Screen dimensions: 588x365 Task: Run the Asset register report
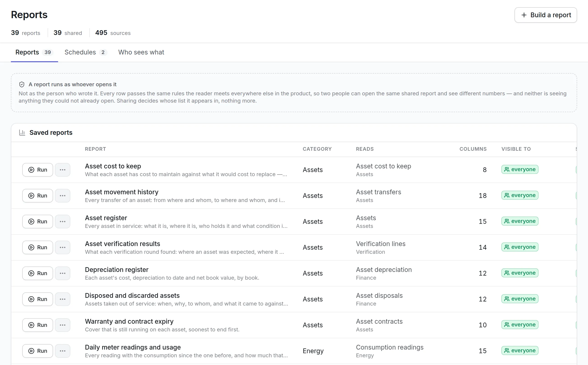tap(38, 221)
